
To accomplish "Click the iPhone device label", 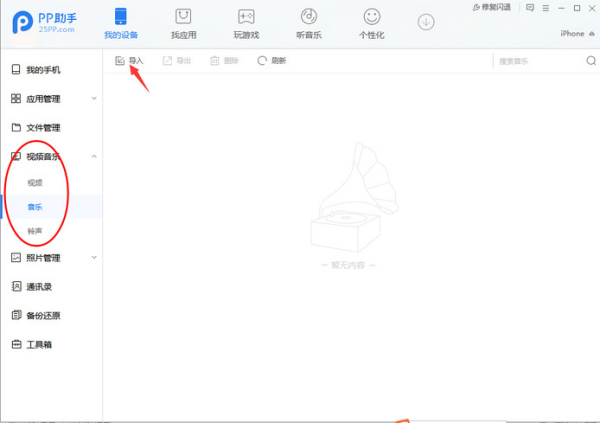I will (x=572, y=34).
